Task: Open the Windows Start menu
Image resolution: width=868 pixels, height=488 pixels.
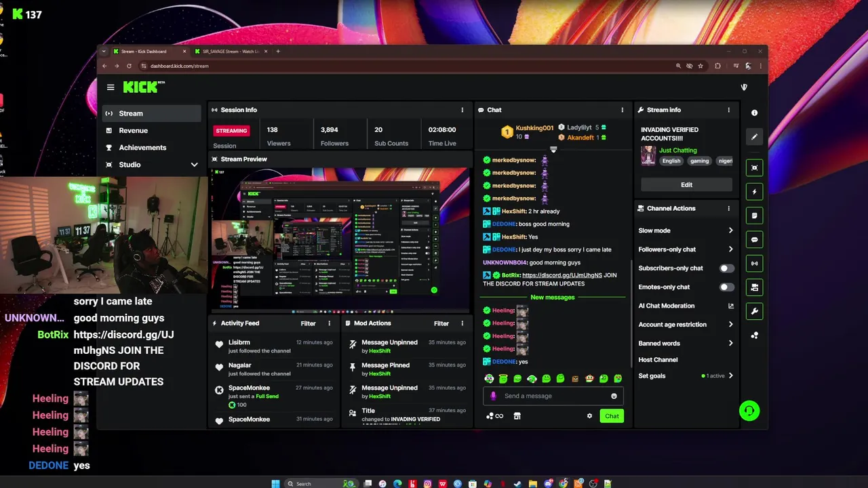Action: 275,483
